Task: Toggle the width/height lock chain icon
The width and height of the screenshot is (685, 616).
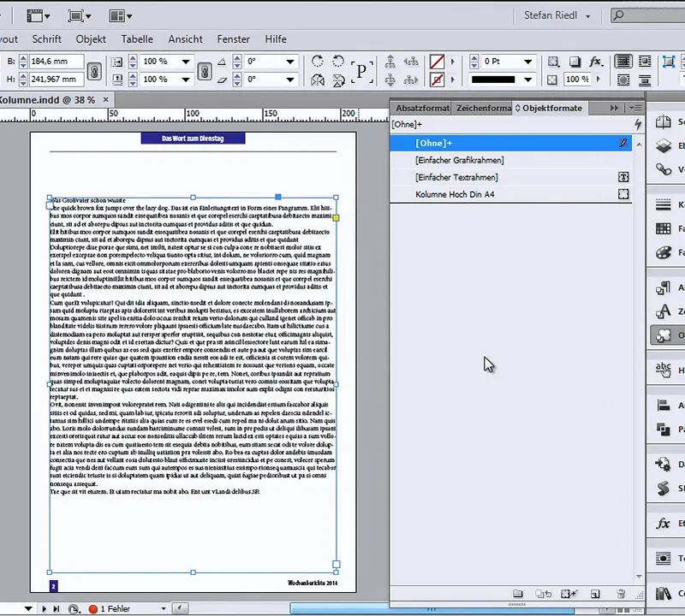Action: [95, 69]
